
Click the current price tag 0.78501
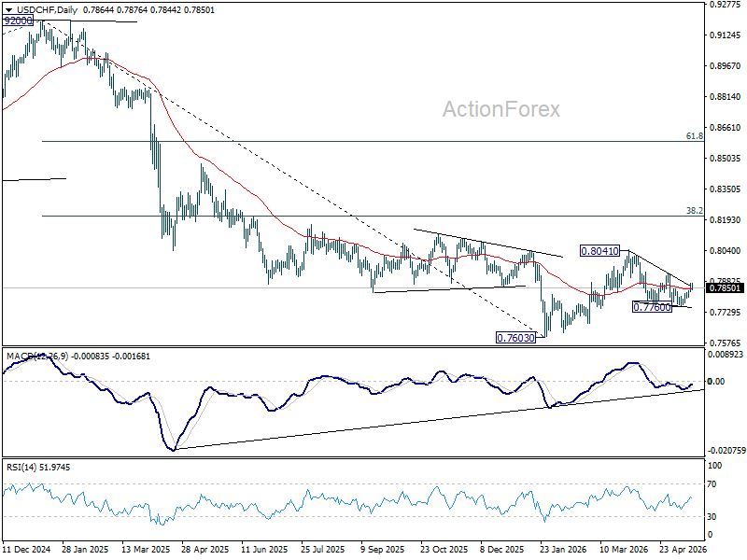(726, 287)
